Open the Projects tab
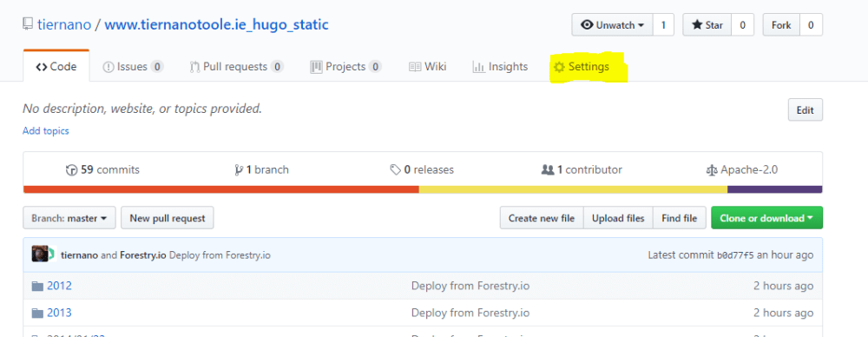 346,67
